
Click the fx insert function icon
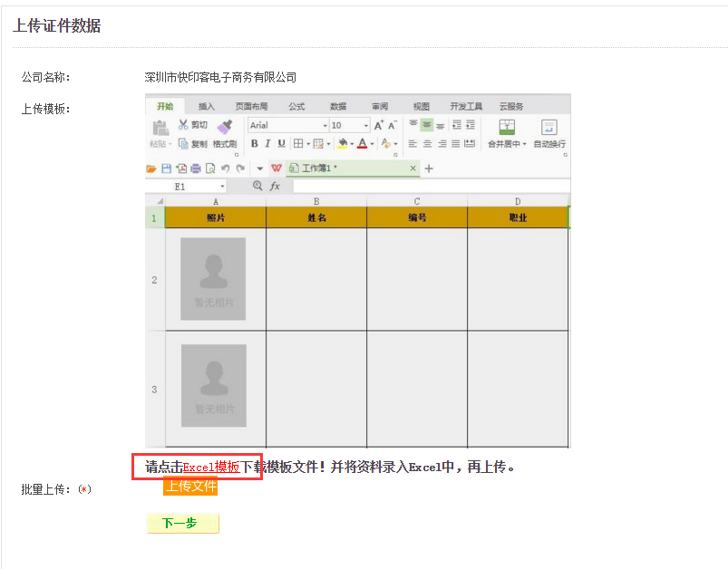pos(275,186)
